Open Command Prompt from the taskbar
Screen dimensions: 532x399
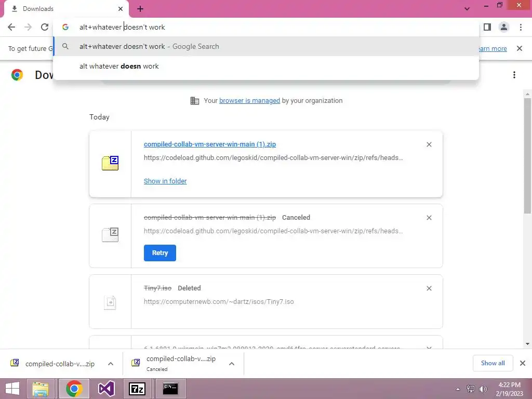pos(170,389)
